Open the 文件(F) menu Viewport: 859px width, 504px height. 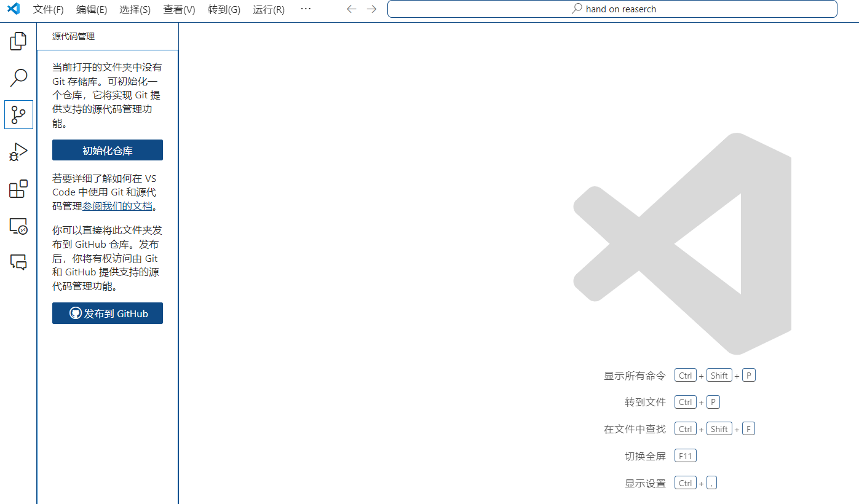click(x=48, y=9)
